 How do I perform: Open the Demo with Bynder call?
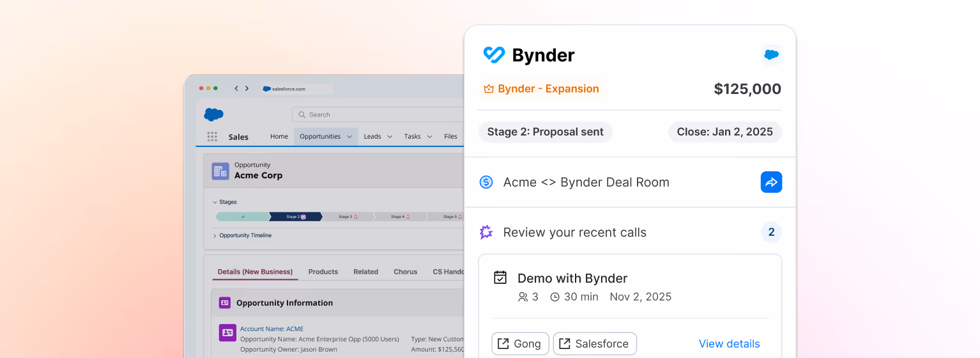(x=572, y=278)
